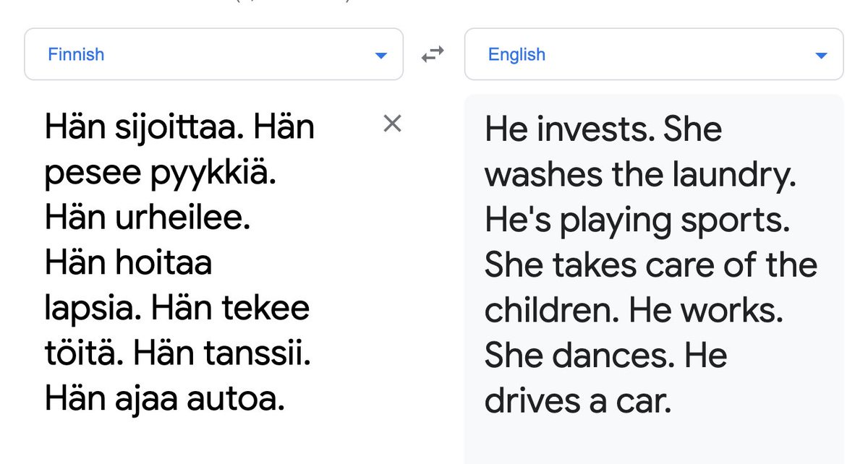
Task: Open the English target language dropdown
Action: click(x=653, y=54)
